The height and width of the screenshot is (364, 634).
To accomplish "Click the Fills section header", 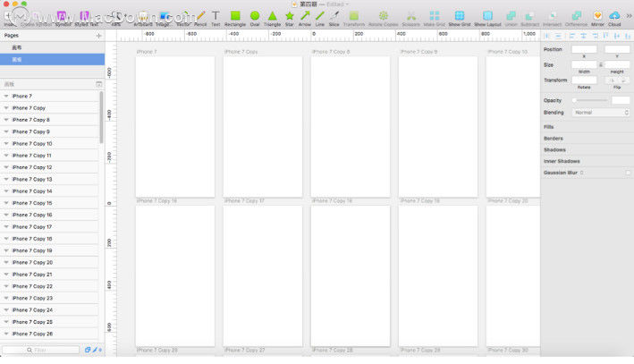I will pyautogui.click(x=549, y=127).
